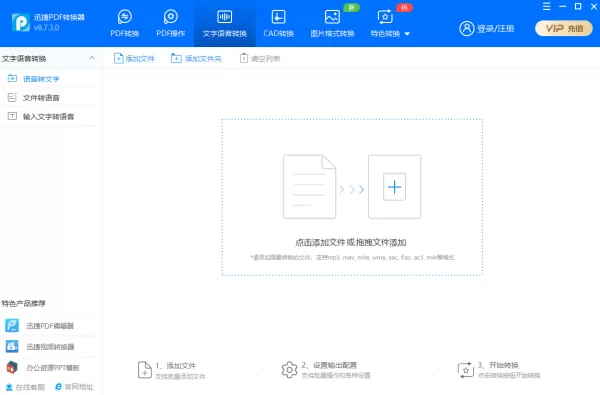Expand the 特色转换 dropdown arrow
This screenshot has width=600, height=395.
click(407, 34)
